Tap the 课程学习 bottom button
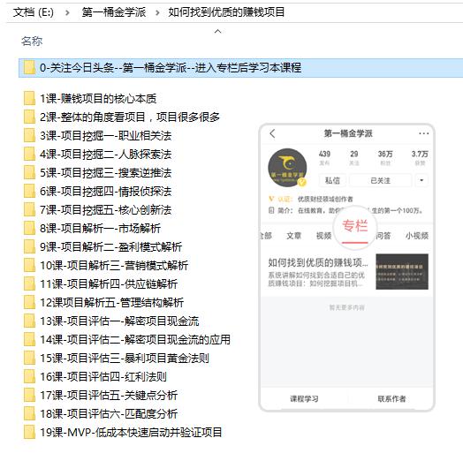 304,399
